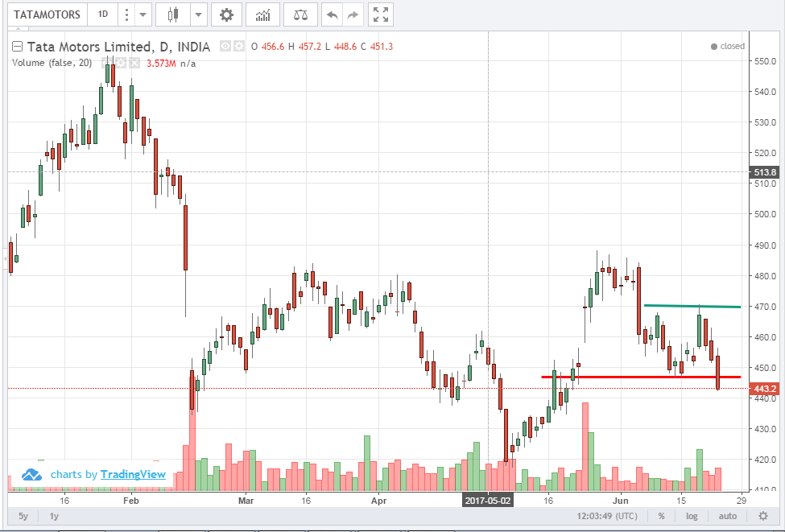Toggle percentage scale mode
785x532 pixels.
661,516
